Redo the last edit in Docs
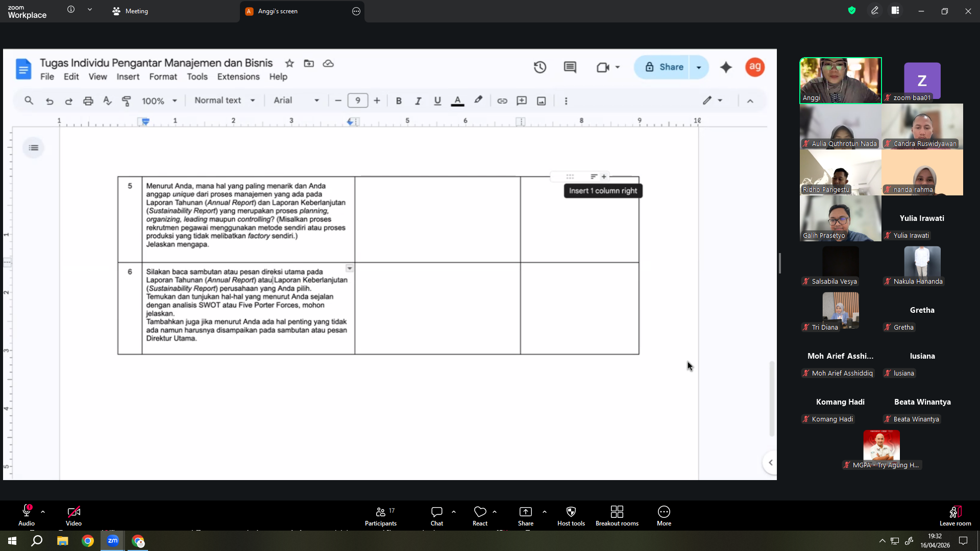This screenshot has width=980, height=551. coord(68,101)
